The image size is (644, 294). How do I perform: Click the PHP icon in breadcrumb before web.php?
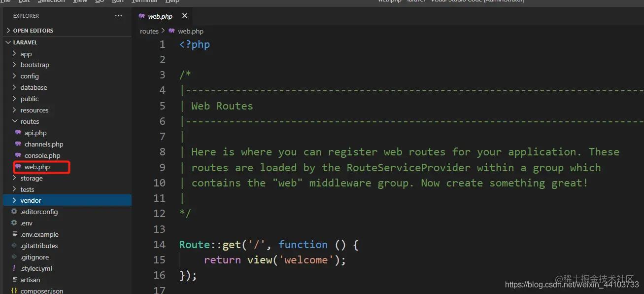(x=172, y=31)
